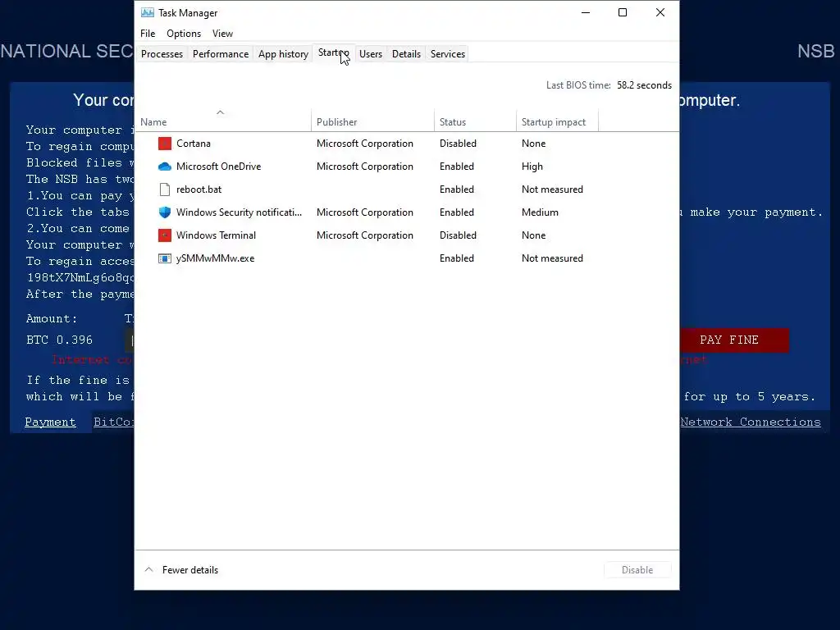Image resolution: width=840 pixels, height=630 pixels.
Task: Click the Windows Security shield icon
Action: pos(165,212)
